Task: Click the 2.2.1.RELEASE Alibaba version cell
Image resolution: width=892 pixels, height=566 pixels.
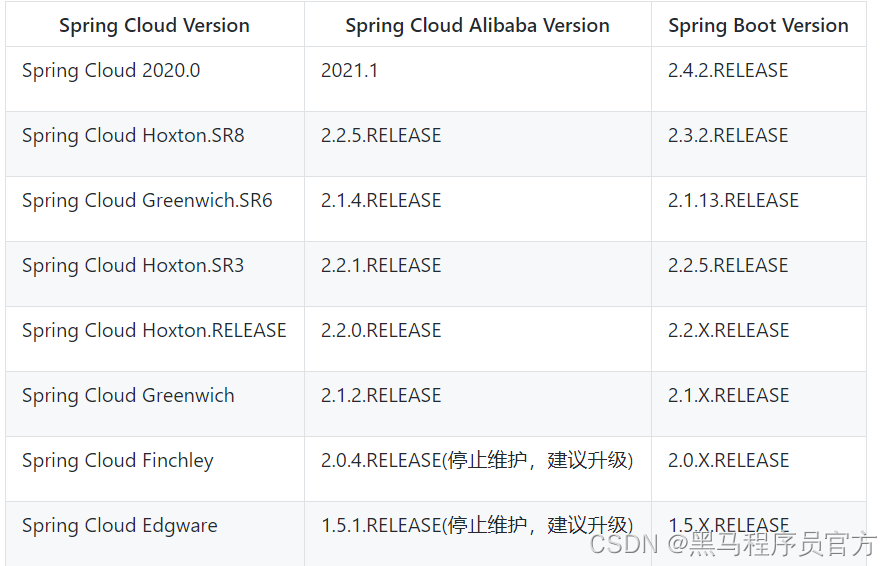Action: (381, 266)
